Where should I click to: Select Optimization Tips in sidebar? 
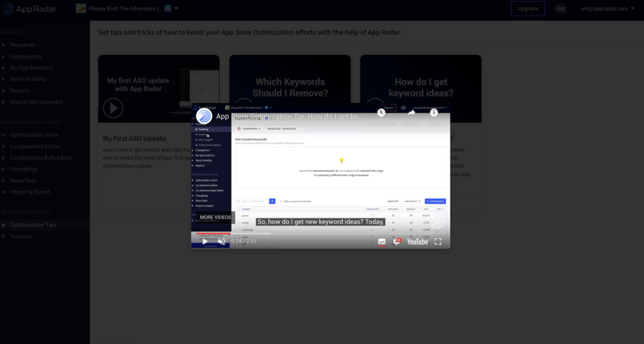(33, 225)
